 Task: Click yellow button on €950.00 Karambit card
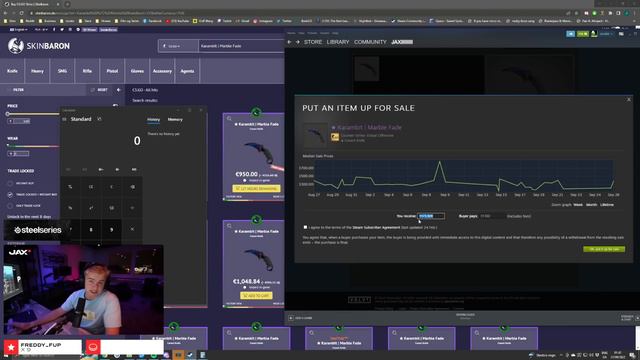pos(256,189)
